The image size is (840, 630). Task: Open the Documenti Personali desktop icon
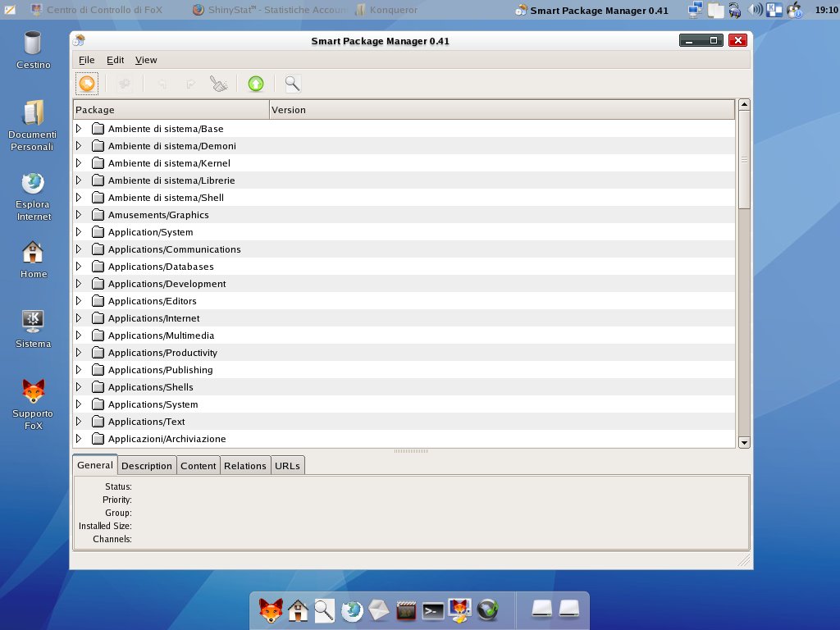pos(33,126)
